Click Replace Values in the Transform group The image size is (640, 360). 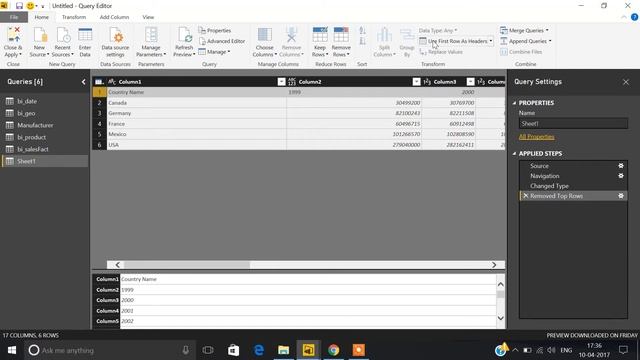point(441,52)
